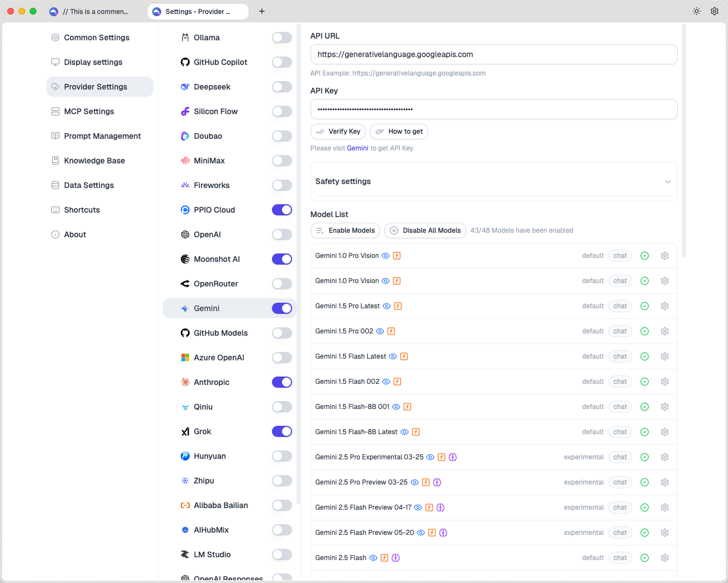The image size is (728, 583).
Task: Go to Data Settings in the sidebar
Action: 100,185
